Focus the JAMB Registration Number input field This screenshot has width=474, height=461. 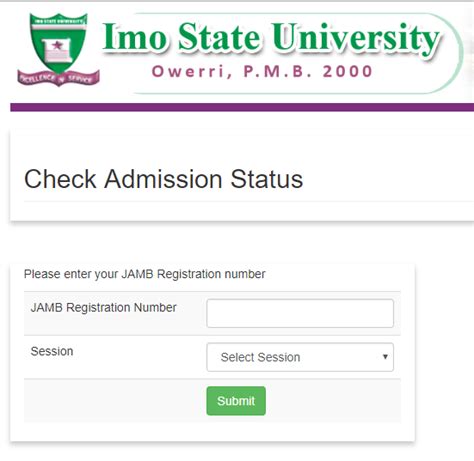[x=300, y=313]
